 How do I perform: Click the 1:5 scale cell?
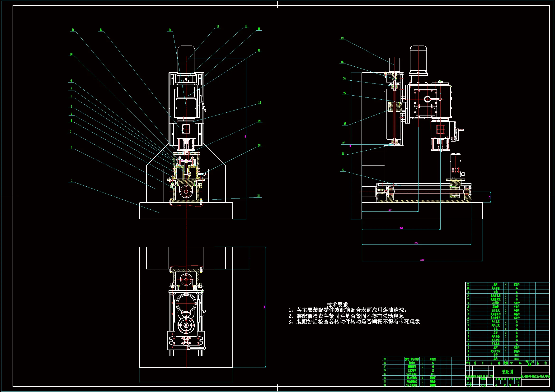coord(518,382)
